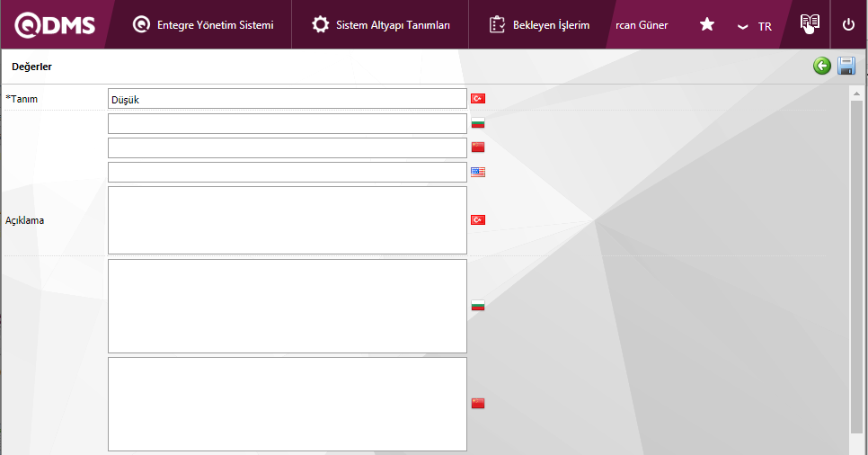Click the scrollbar up arrow
The height and width of the screenshot is (455, 868).
pos(856,94)
